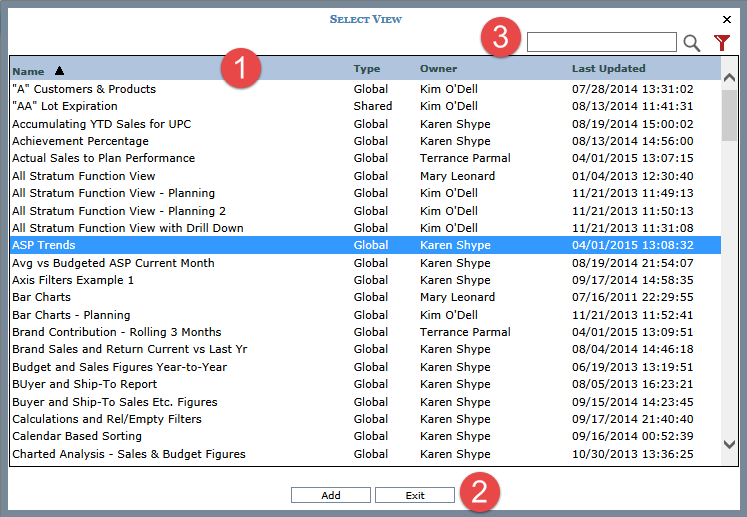747x517 pixels.
Task: Sort by the Last Updated column header
Action: click(608, 69)
